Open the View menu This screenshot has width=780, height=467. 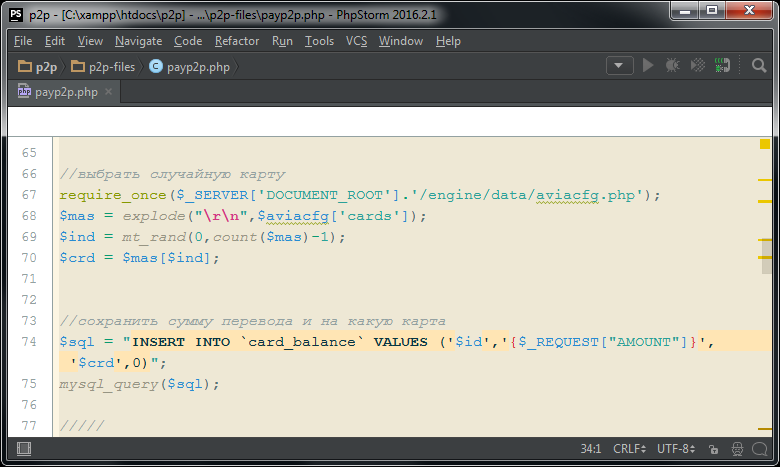coord(90,41)
